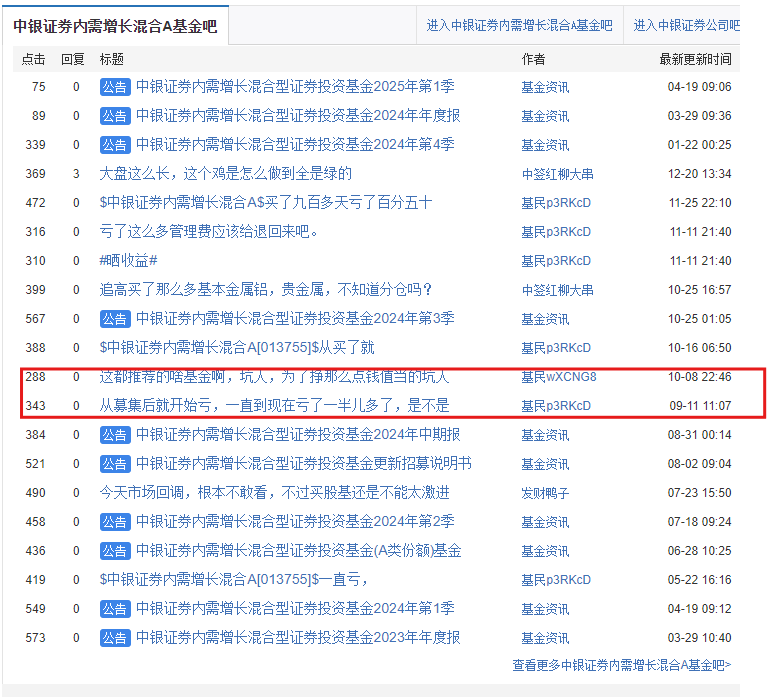
Task: Open post 亏了这么多管理费应该给退回来吧
Action: [208, 231]
